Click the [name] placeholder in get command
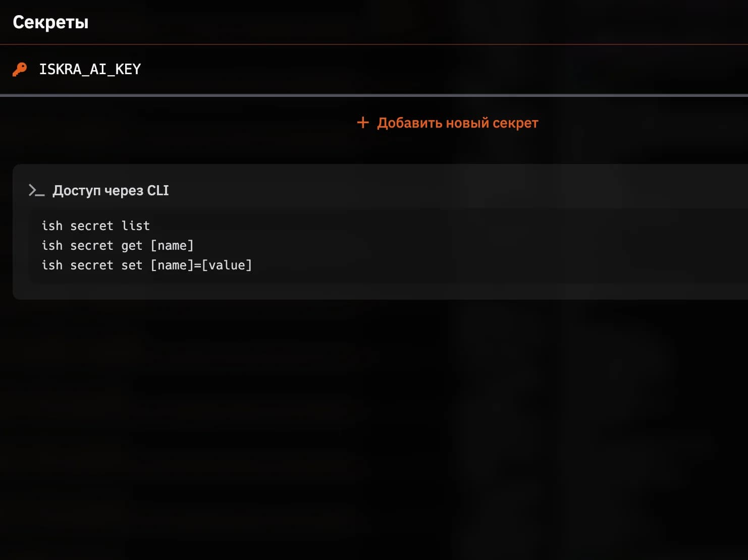The image size is (748, 560). tap(172, 245)
